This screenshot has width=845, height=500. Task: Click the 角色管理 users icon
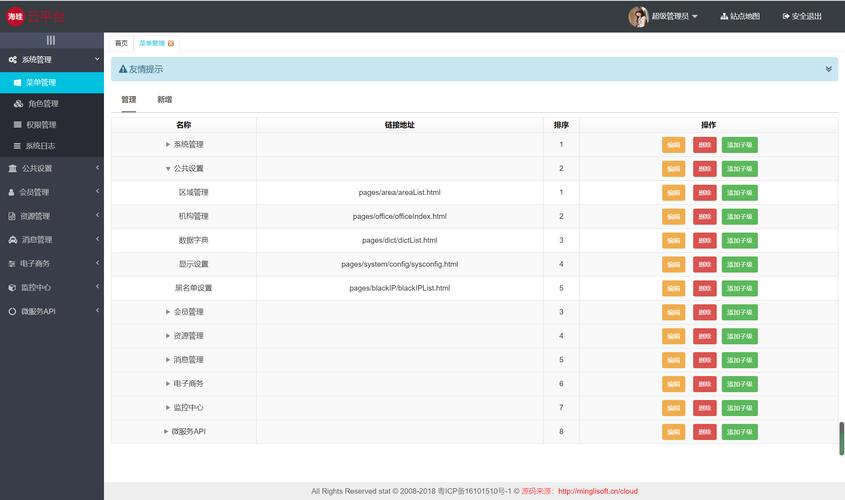pyautogui.click(x=18, y=103)
